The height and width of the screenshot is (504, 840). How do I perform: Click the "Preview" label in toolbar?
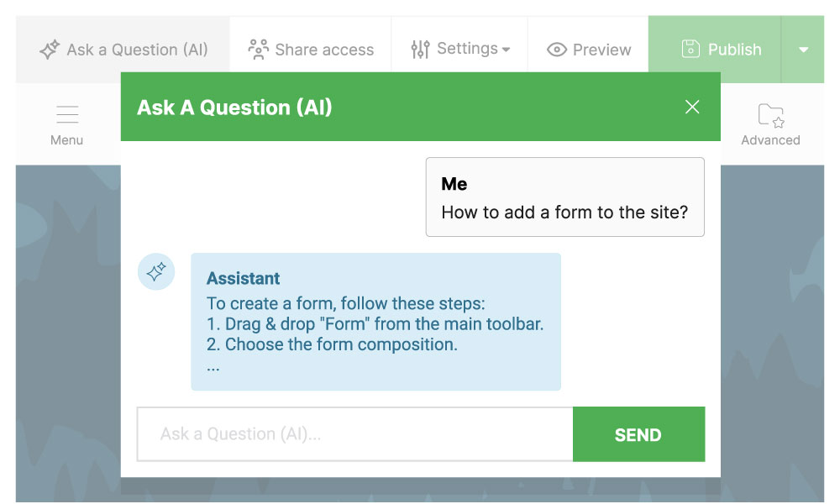tap(601, 50)
